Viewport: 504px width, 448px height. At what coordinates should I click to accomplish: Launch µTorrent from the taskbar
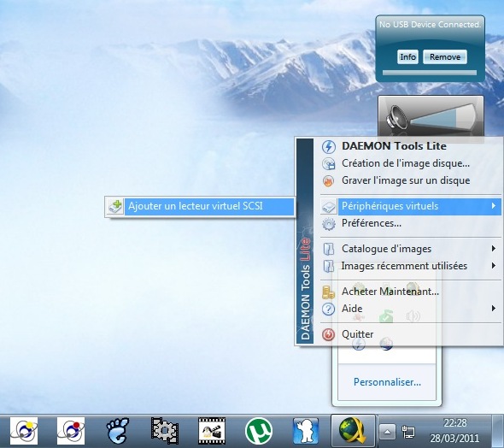(259, 431)
